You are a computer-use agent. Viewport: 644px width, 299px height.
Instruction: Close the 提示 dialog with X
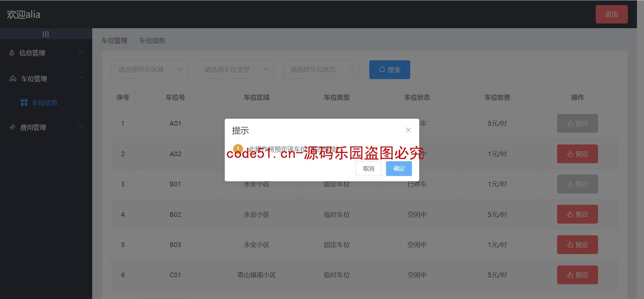pyautogui.click(x=408, y=130)
